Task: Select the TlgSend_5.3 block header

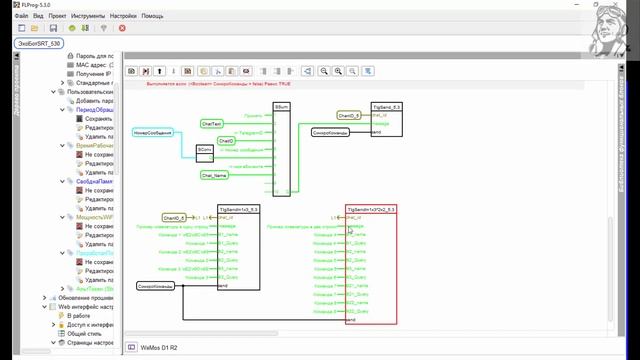Action: pos(387,107)
